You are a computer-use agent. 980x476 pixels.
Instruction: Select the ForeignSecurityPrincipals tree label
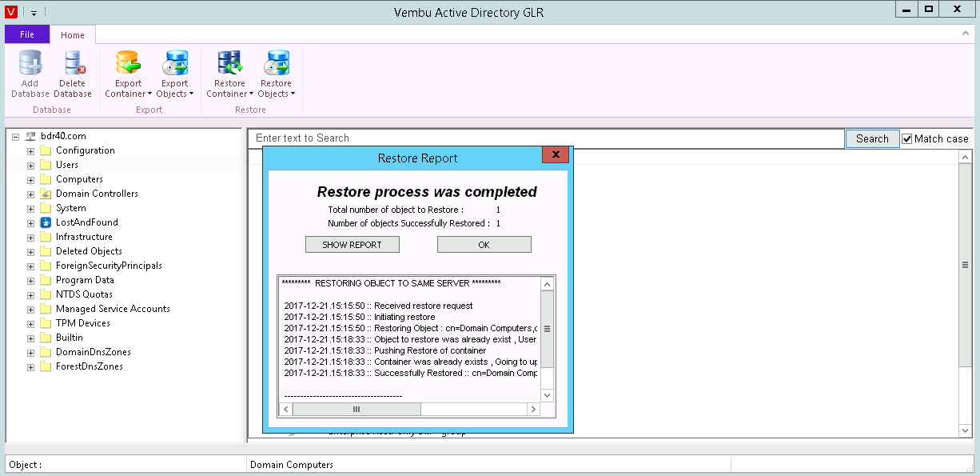click(109, 266)
